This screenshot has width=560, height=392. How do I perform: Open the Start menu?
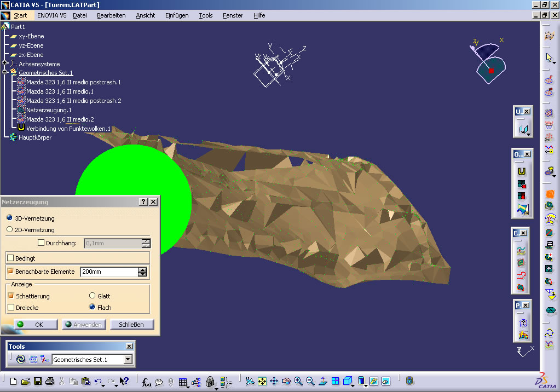coord(20,15)
